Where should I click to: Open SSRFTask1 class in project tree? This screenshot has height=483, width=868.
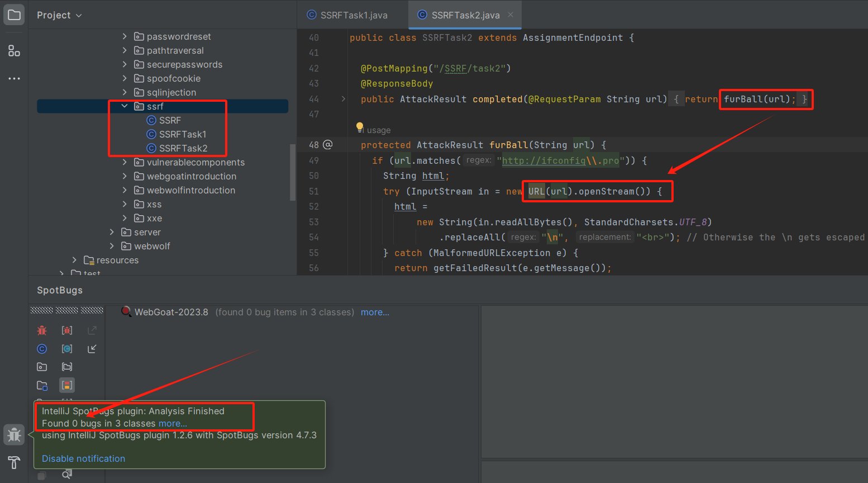click(x=177, y=134)
